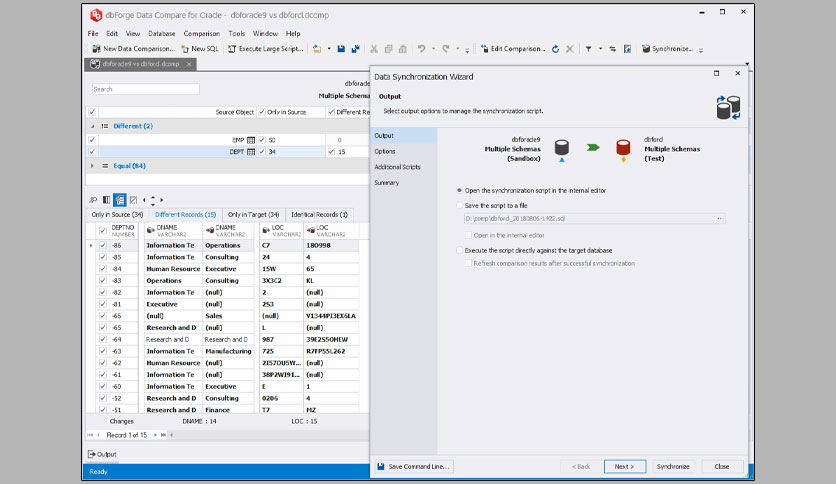Viewport: 836px width, 484px height.
Task: Click the Sales cell in DNAME column
Action: [x=229, y=316]
